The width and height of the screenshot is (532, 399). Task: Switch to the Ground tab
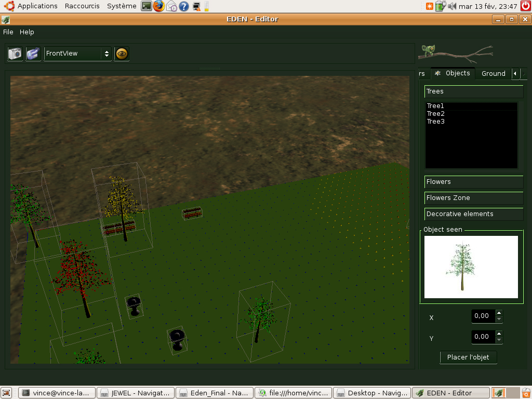494,74
